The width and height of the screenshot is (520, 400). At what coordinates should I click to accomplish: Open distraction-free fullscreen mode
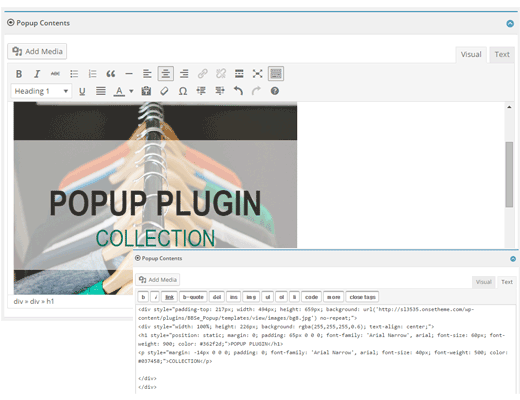257,74
